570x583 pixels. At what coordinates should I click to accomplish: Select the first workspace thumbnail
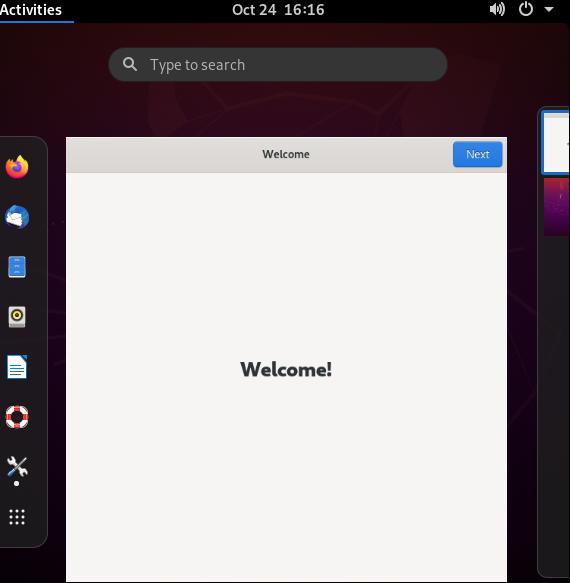(556, 143)
